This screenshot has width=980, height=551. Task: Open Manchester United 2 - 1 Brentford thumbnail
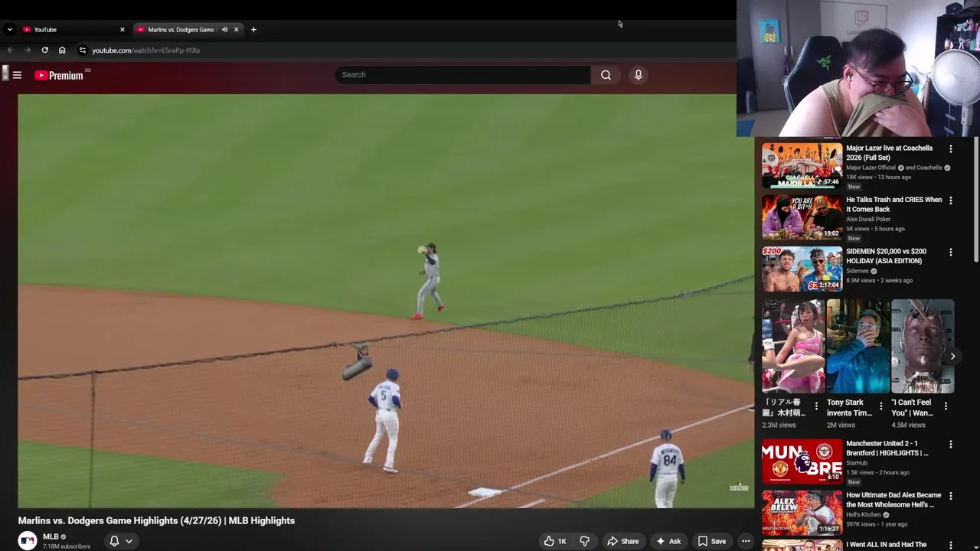(x=802, y=461)
